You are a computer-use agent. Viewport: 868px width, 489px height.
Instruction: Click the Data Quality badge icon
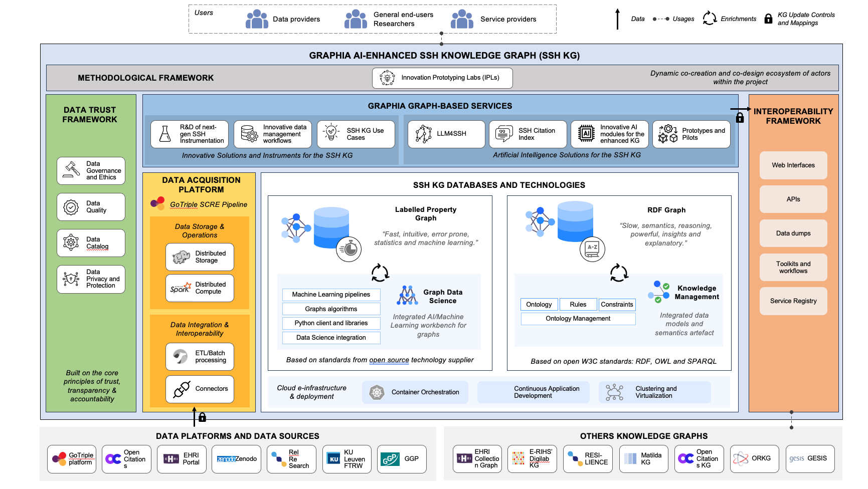[71, 207]
